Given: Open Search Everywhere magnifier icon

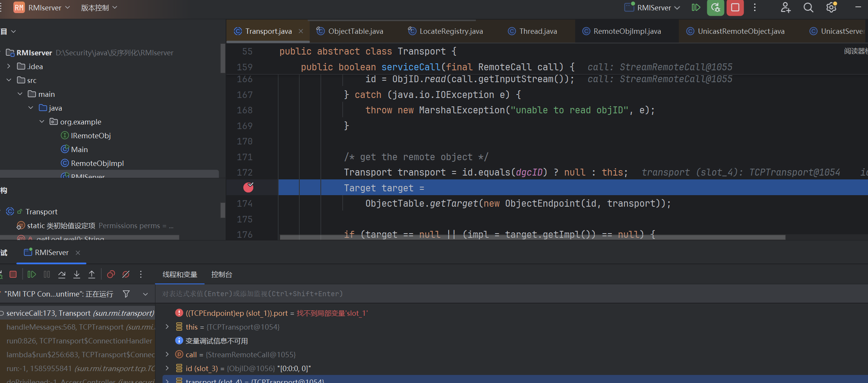Looking at the screenshot, I should 808,8.
